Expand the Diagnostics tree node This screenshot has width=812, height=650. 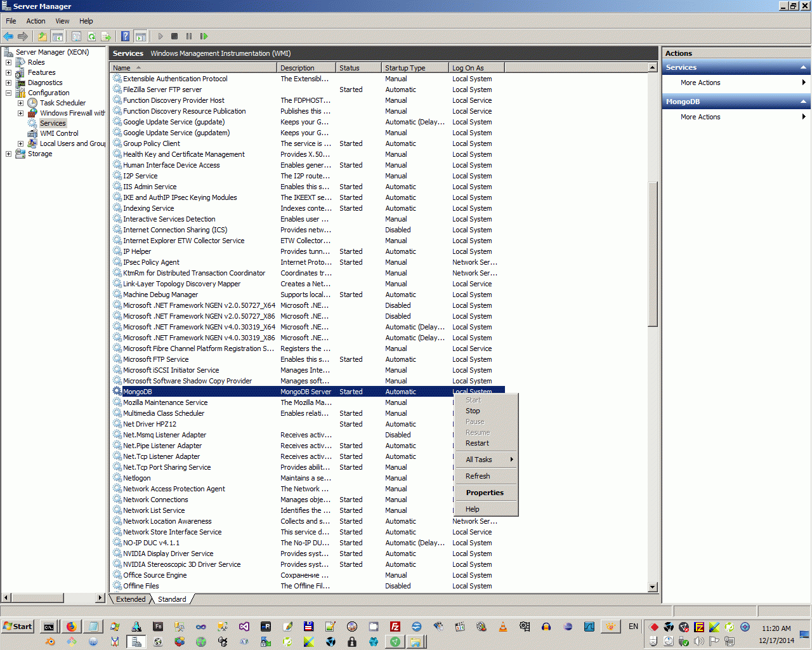point(8,83)
